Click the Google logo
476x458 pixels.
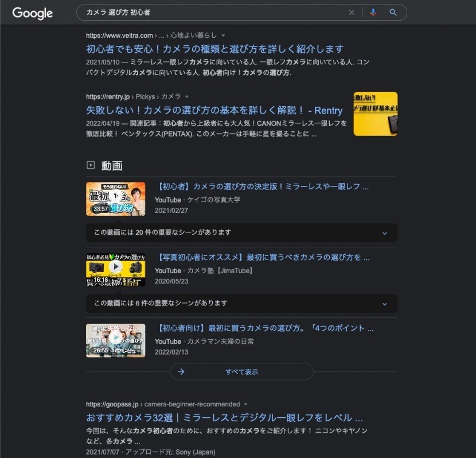pos(32,13)
